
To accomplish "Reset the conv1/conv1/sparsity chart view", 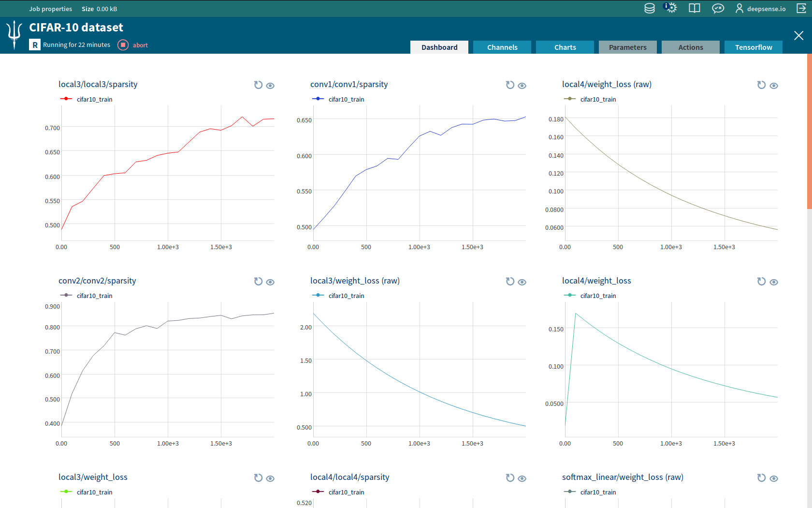I will click(x=510, y=85).
